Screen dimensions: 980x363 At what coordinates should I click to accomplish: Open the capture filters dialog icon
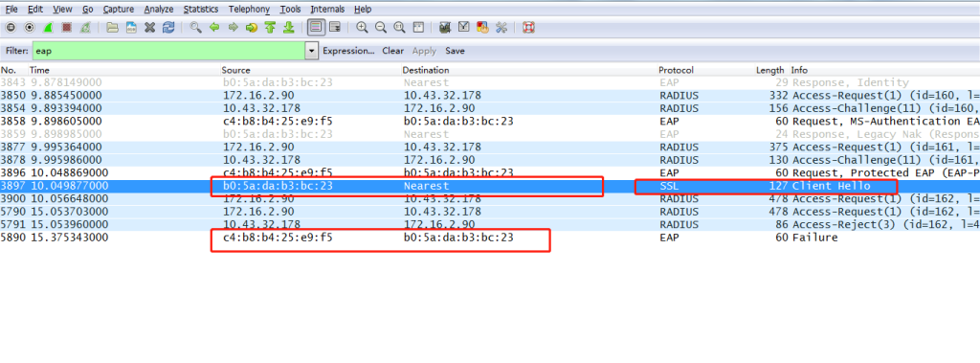click(x=445, y=28)
